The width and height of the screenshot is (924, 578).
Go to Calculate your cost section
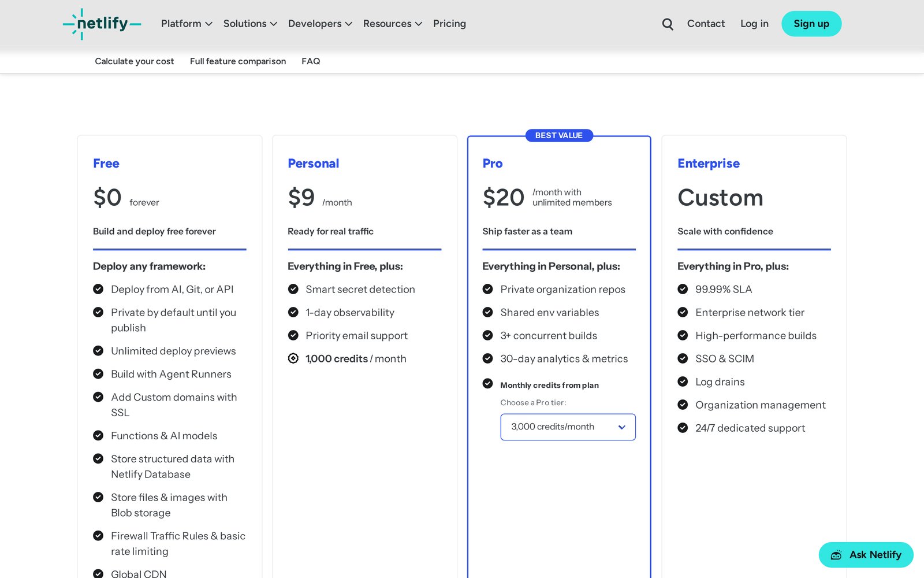(134, 61)
